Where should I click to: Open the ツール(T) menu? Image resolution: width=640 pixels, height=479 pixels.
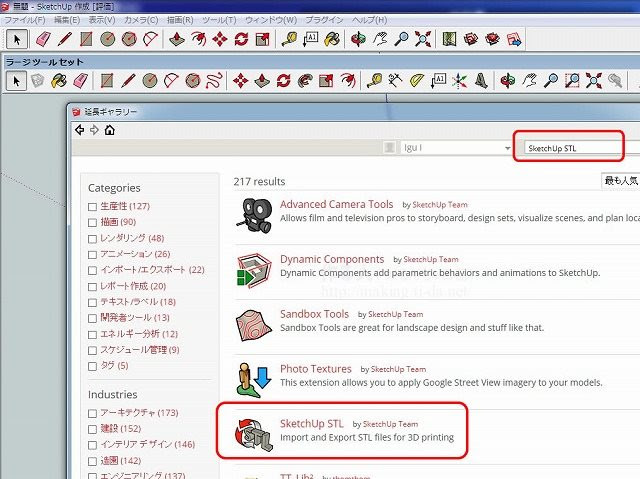point(219,20)
